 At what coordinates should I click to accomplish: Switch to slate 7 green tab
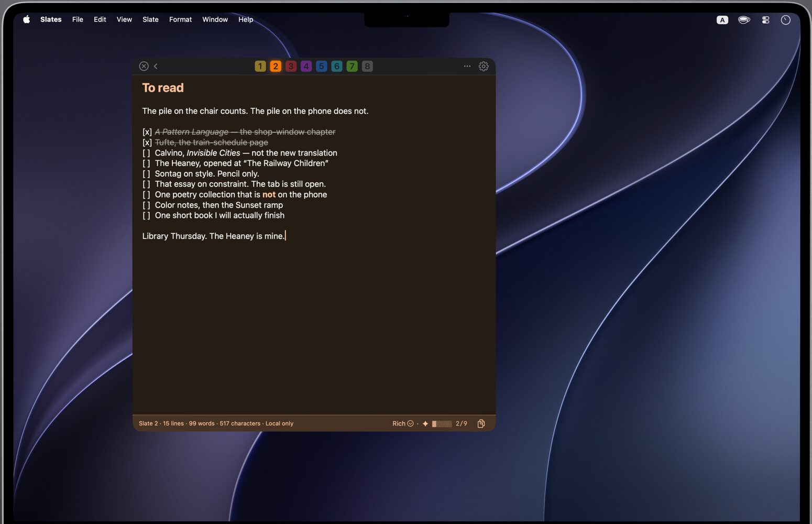[x=352, y=66]
